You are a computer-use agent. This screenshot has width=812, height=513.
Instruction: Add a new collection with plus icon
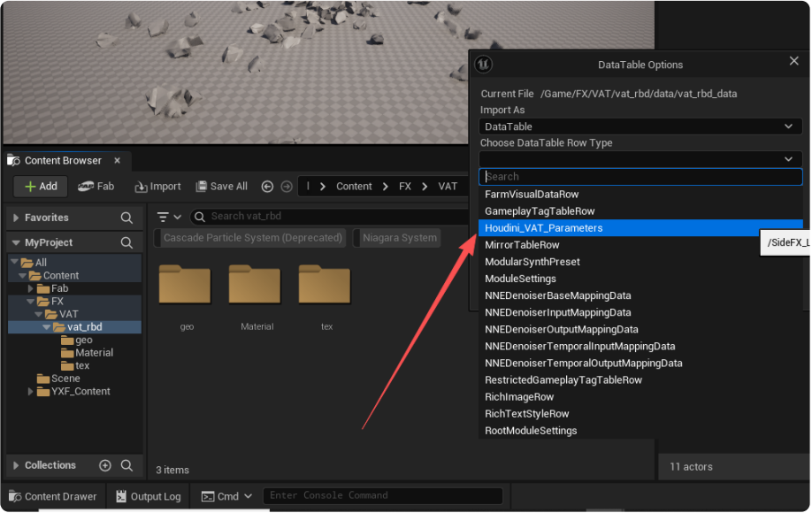[105, 465]
